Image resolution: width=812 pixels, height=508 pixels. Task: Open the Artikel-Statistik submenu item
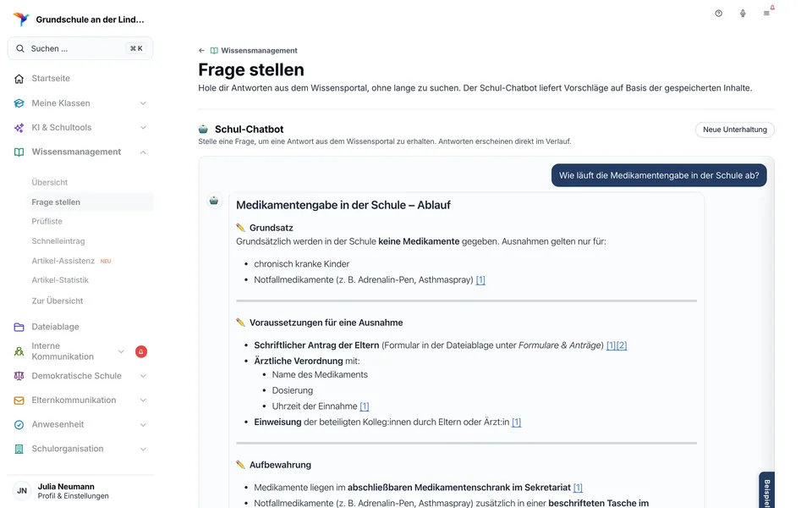pos(60,280)
